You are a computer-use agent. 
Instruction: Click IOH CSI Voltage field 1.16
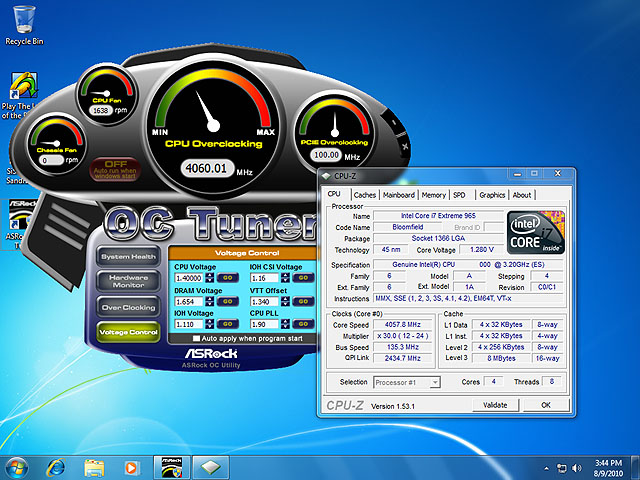(264, 278)
